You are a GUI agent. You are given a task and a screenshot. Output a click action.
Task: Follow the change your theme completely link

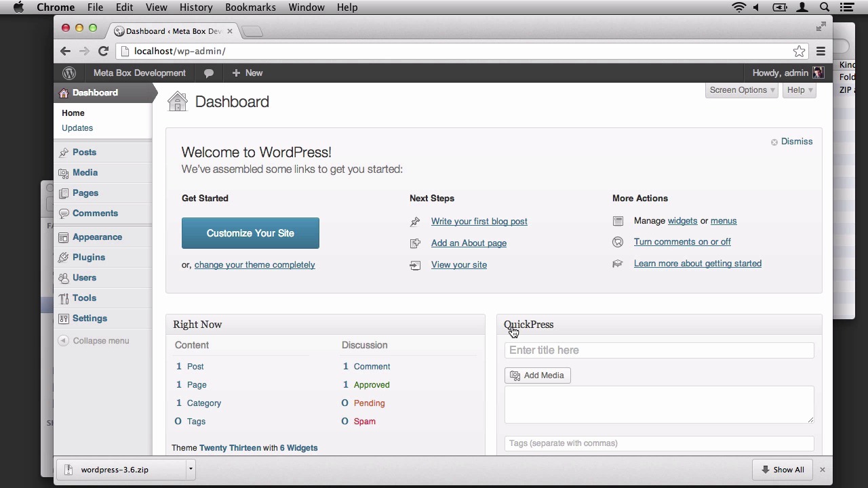254,265
